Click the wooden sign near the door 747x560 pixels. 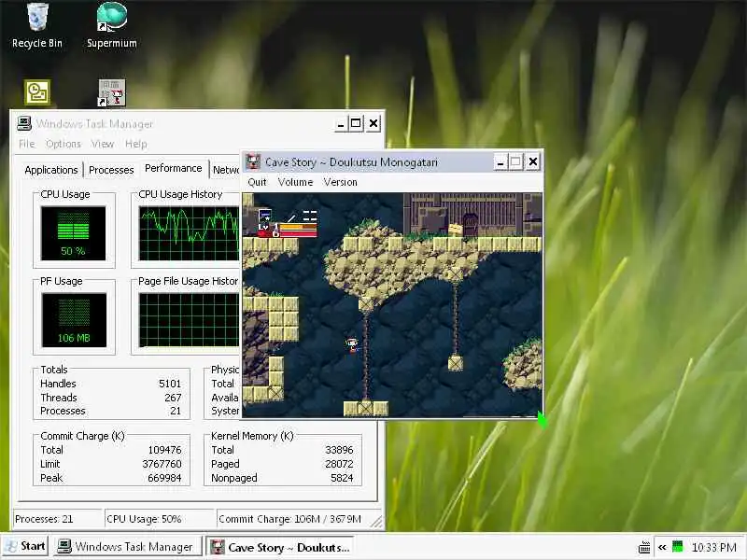point(456,230)
